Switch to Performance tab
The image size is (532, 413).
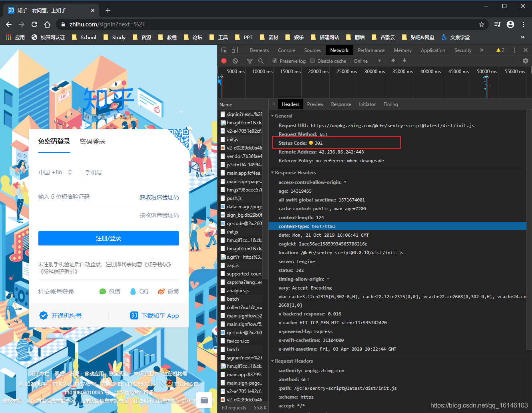371,50
